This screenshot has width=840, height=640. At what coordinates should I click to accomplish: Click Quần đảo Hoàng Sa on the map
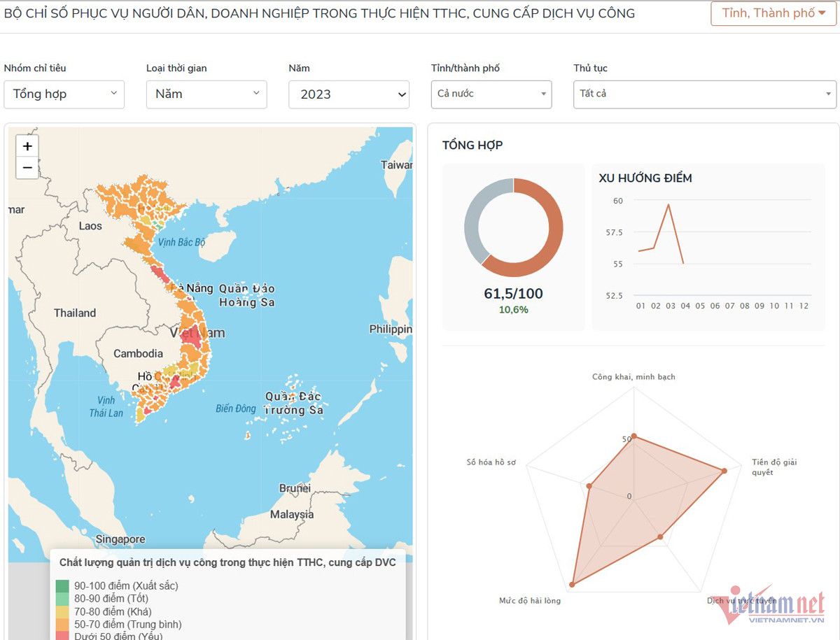[x=246, y=296]
